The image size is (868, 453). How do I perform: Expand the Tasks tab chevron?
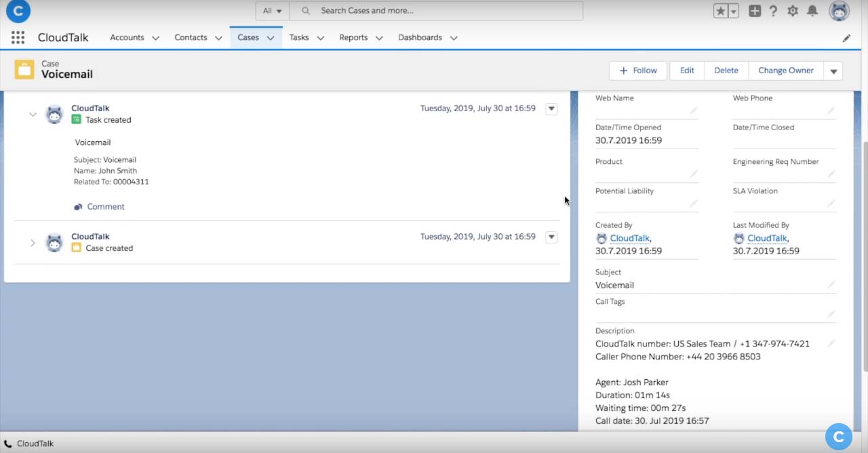tap(320, 38)
